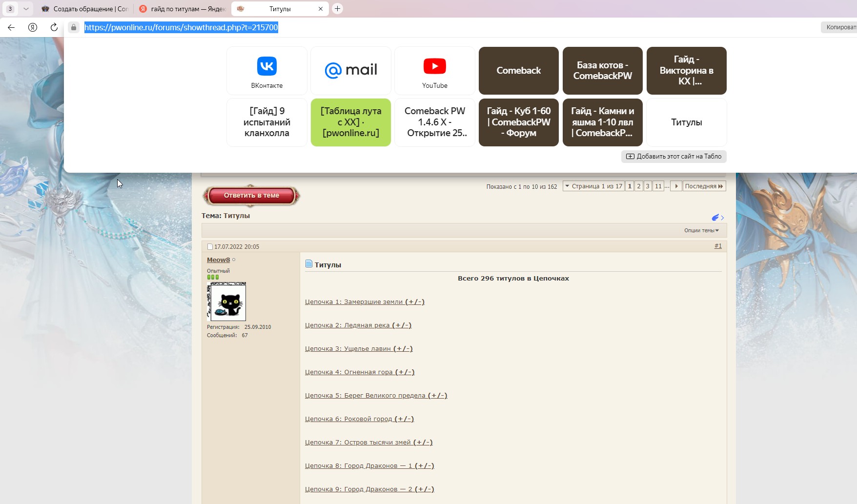This screenshot has width=857, height=504.
Task: Go back with the browser back arrow
Action: 11,27
